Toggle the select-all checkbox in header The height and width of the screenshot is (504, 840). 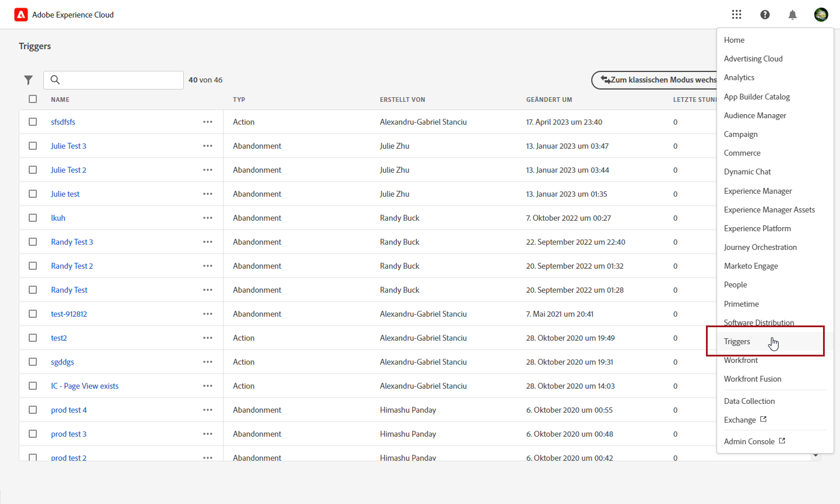point(33,99)
